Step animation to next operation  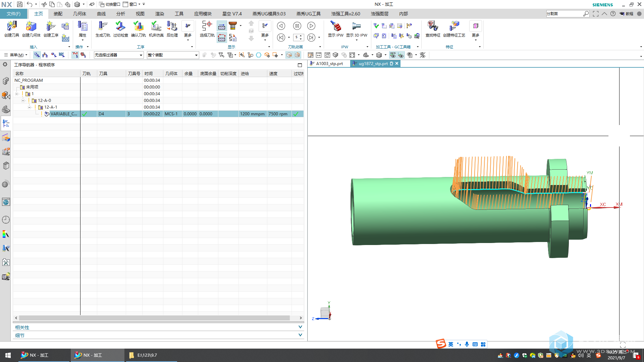[311, 38]
